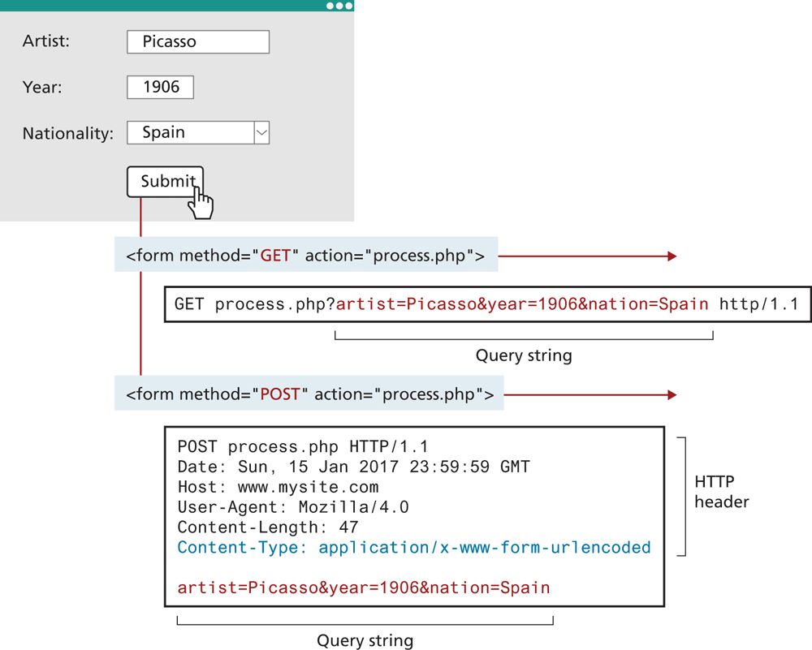812x650 pixels.
Task: Click the Content-Type header line
Action: click(x=413, y=548)
